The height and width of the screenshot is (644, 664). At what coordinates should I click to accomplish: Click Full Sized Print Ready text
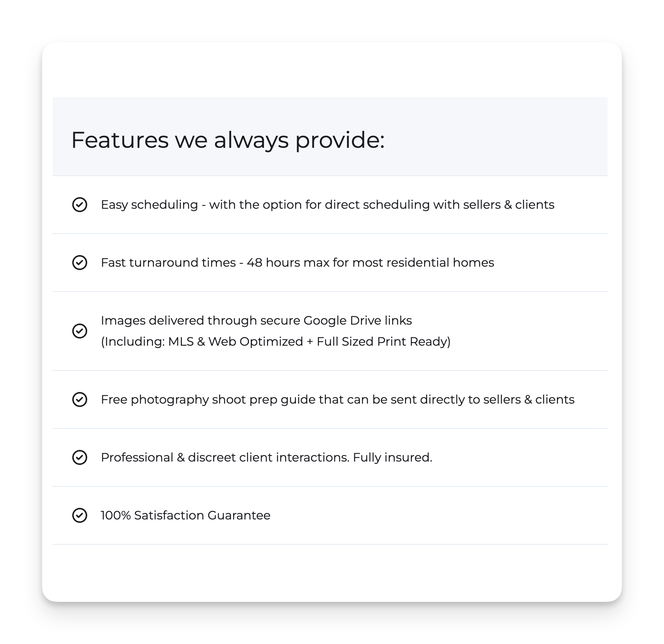(384, 342)
